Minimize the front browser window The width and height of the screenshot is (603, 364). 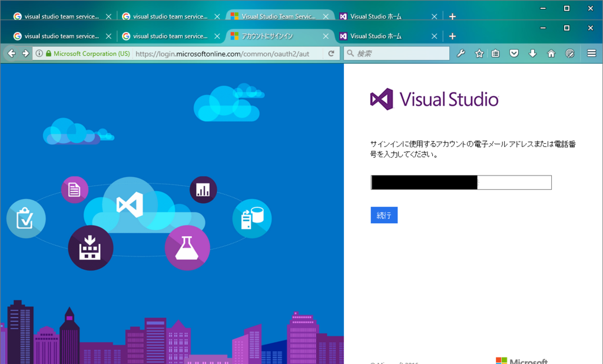click(543, 28)
